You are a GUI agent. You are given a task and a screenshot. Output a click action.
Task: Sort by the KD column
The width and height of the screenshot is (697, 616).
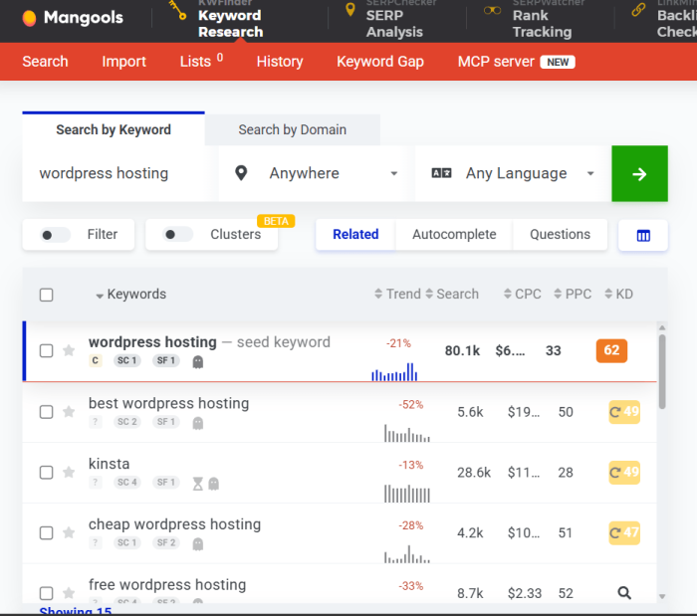(618, 294)
